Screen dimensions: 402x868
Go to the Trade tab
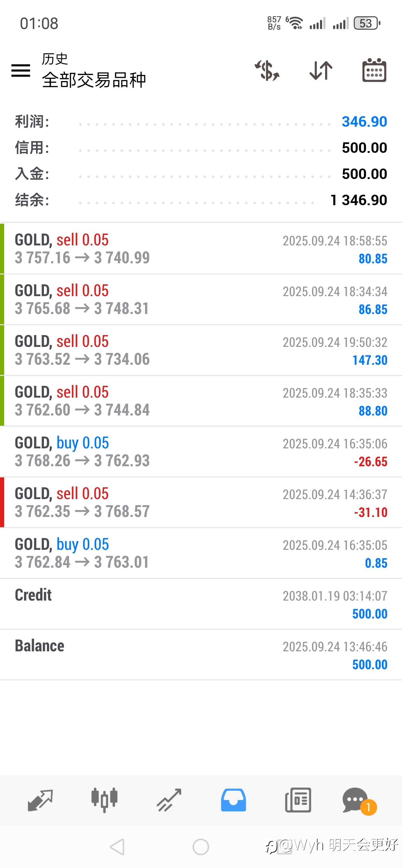(169, 800)
